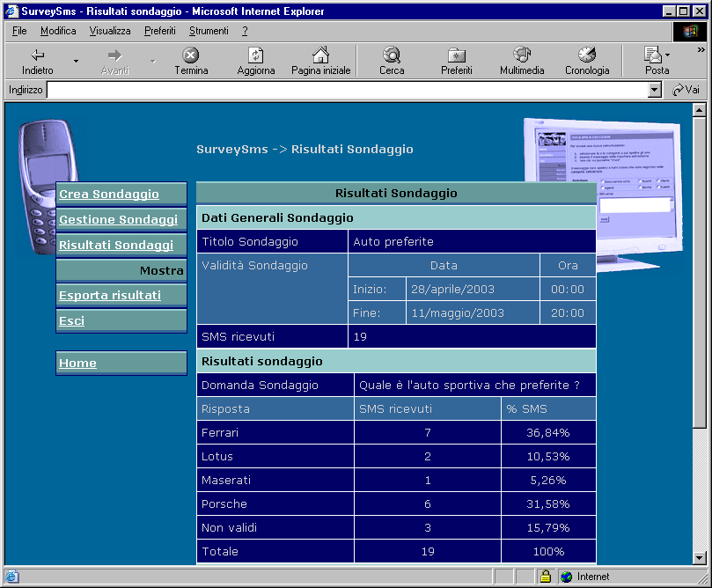Click Maserati's percentage '5,26%'

[548, 480]
